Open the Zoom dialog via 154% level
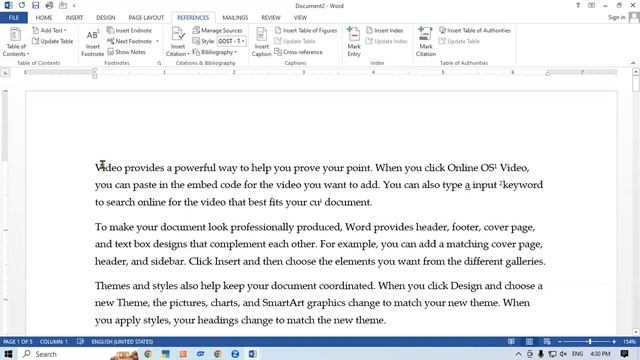Viewport: 640px width, 360px height. 629,342
